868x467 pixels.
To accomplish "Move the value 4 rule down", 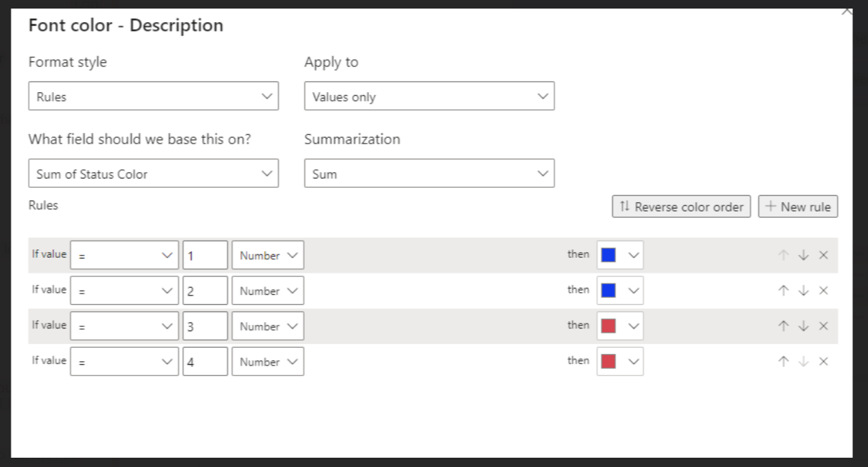I will (x=804, y=361).
